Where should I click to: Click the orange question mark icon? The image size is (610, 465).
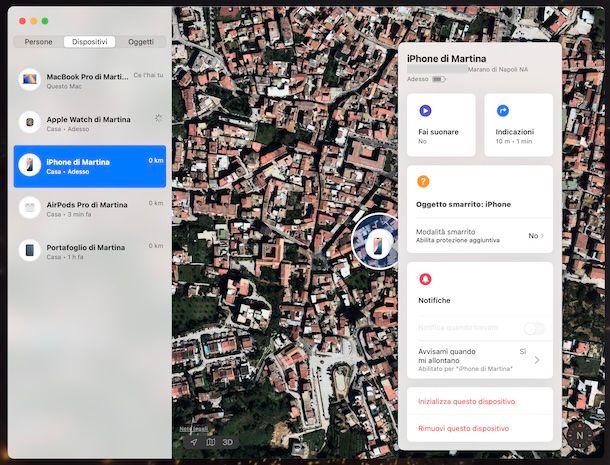(x=423, y=181)
